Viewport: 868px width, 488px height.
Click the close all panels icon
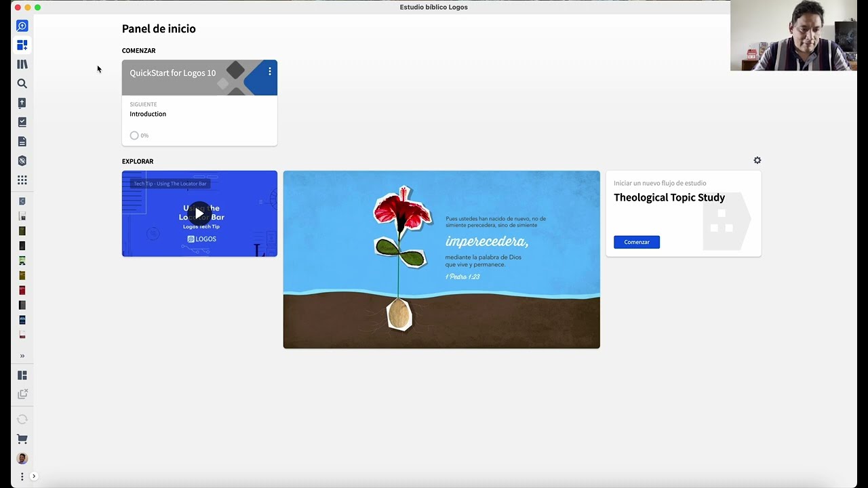click(22, 394)
